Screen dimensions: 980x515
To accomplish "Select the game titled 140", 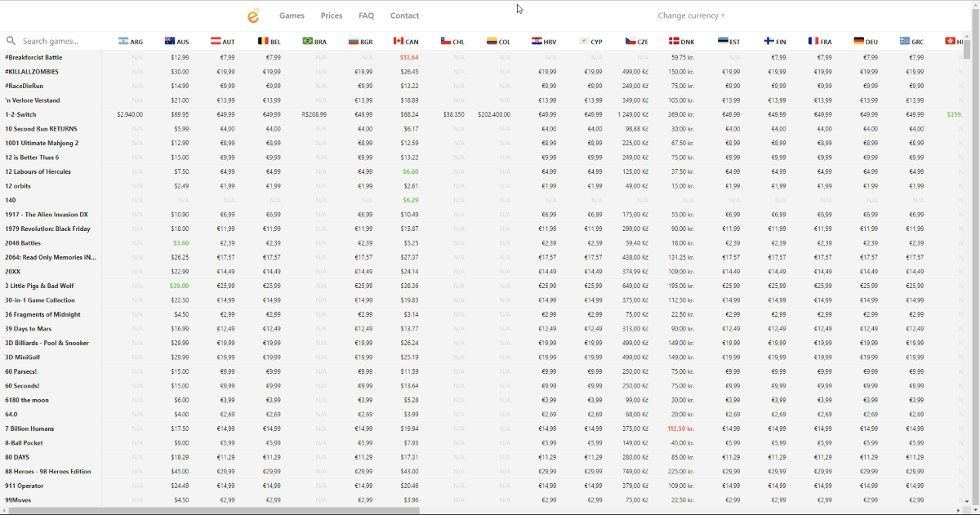I will 11,200.
